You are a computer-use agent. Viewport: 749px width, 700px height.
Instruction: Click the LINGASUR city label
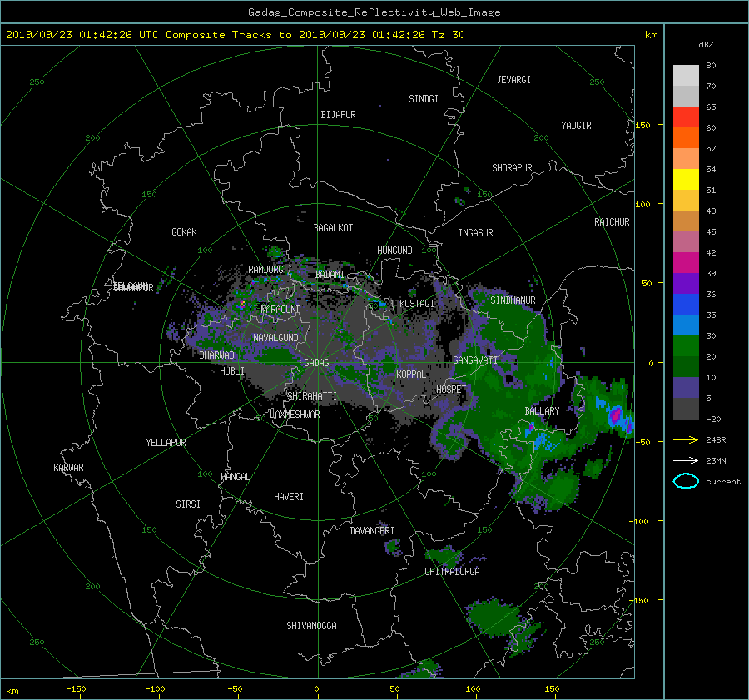pos(473,233)
